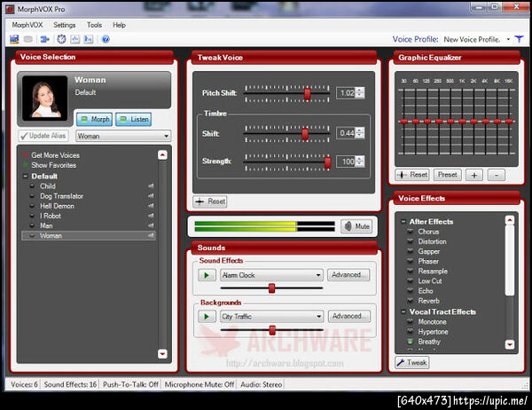Click the first toolbar icon below MorphVOX menu
532x410 pixels.
coord(14,39)
